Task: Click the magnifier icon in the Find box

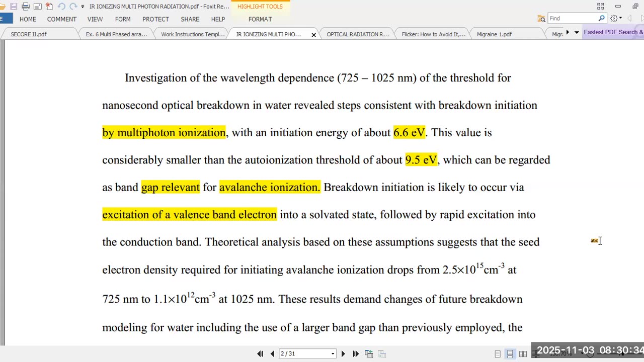Action: click(601, 19)
